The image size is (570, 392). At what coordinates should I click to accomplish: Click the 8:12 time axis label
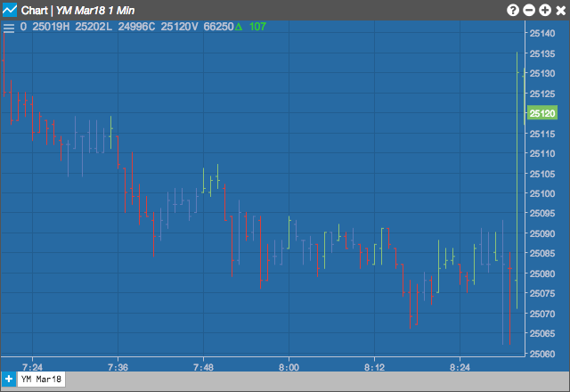point(374,367)
